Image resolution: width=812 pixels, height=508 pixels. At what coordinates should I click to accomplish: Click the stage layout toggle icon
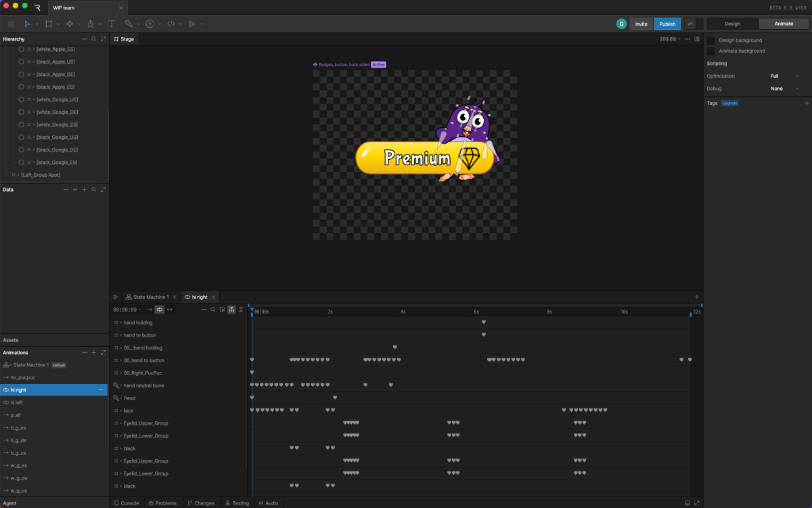click(697, 39)
